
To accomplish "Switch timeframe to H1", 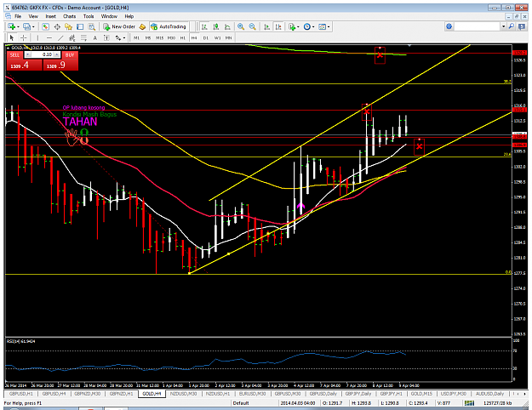I will coord(183,38).
